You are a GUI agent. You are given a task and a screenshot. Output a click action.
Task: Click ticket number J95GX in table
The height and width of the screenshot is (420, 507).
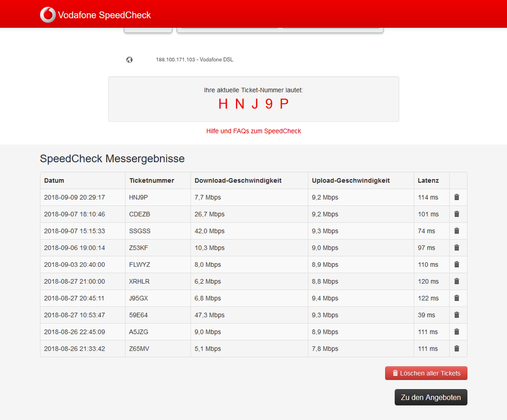pos(139,298)
